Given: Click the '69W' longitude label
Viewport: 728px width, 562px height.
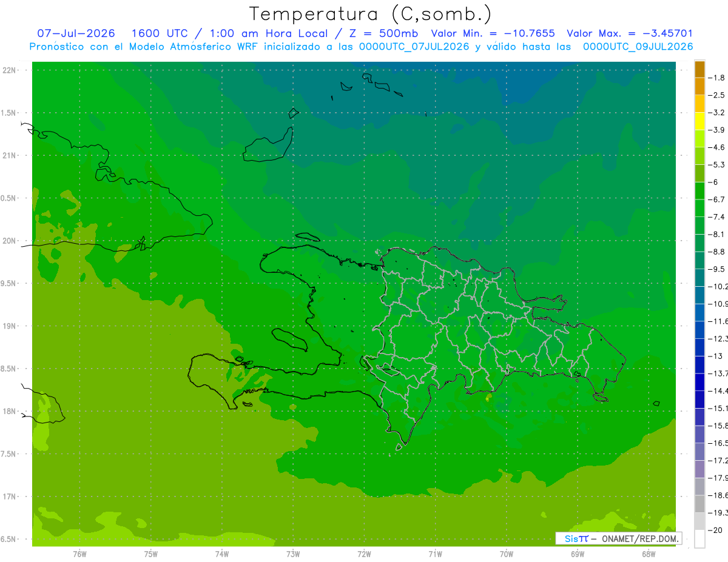Looking at the screenshot, I should [578, 554].
